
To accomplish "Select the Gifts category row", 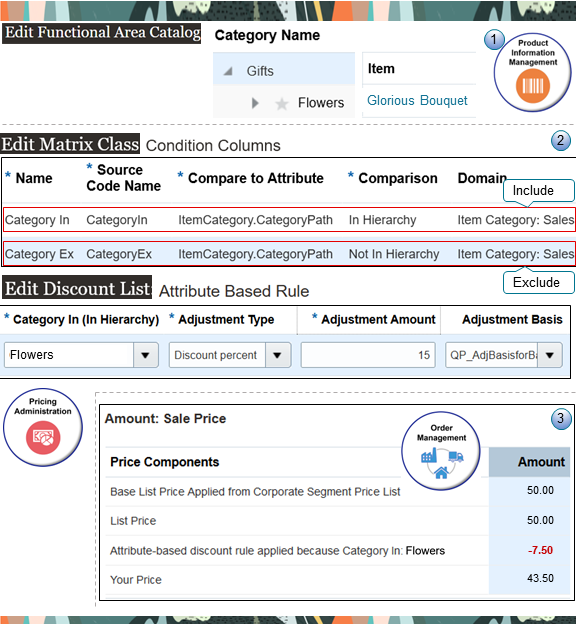I will (x=284, y=68).
